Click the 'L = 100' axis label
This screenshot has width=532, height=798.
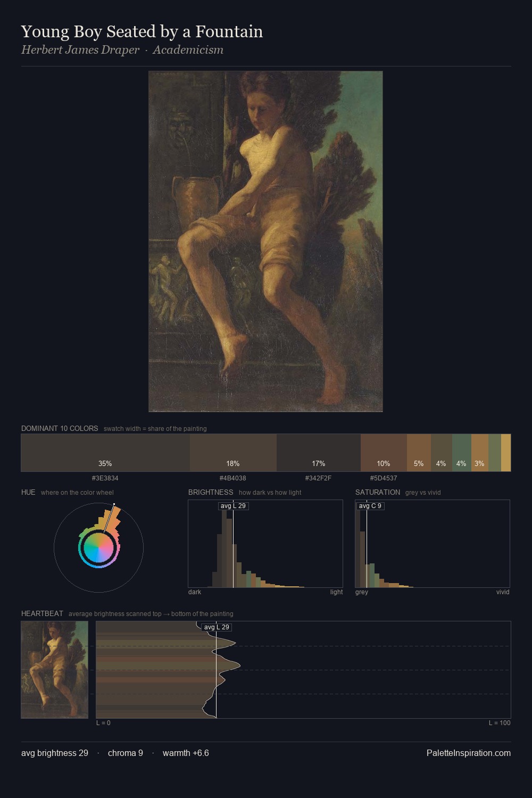[500, 723]
